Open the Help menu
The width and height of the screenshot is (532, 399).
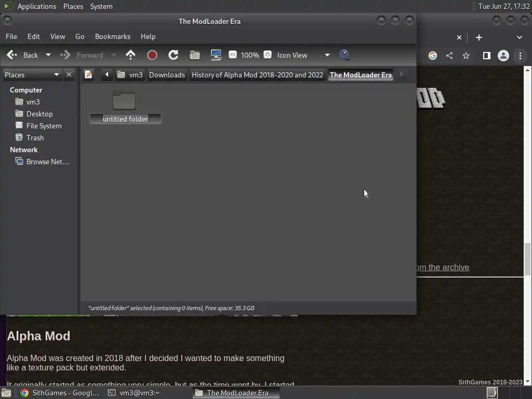point(148,36)
